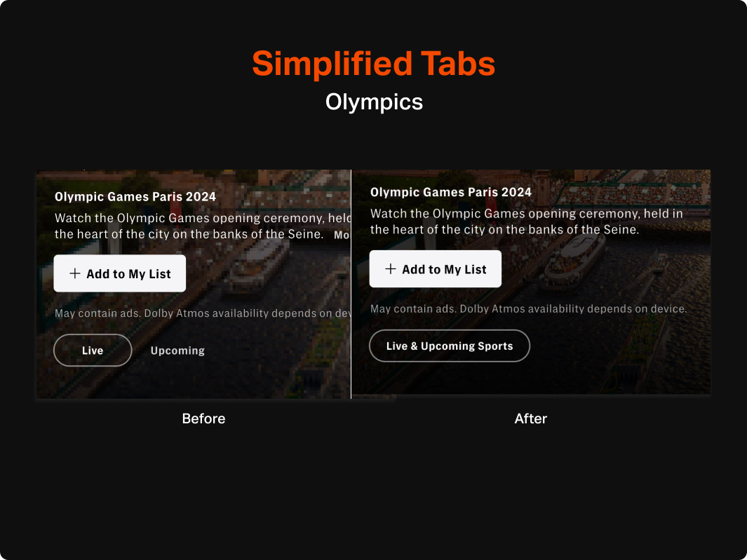This screenshot has width=747, height=560.
Task: Click the plus icon on the Before card's button
Action: pos(74,273)
